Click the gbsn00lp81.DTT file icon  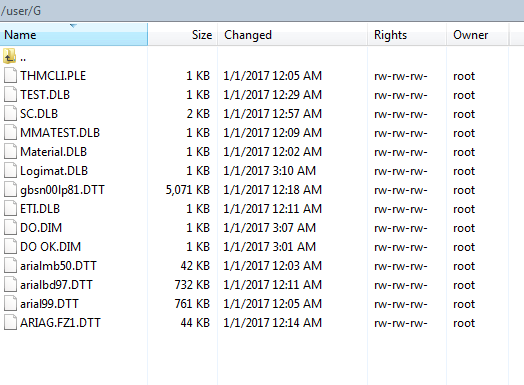(10, 189)
